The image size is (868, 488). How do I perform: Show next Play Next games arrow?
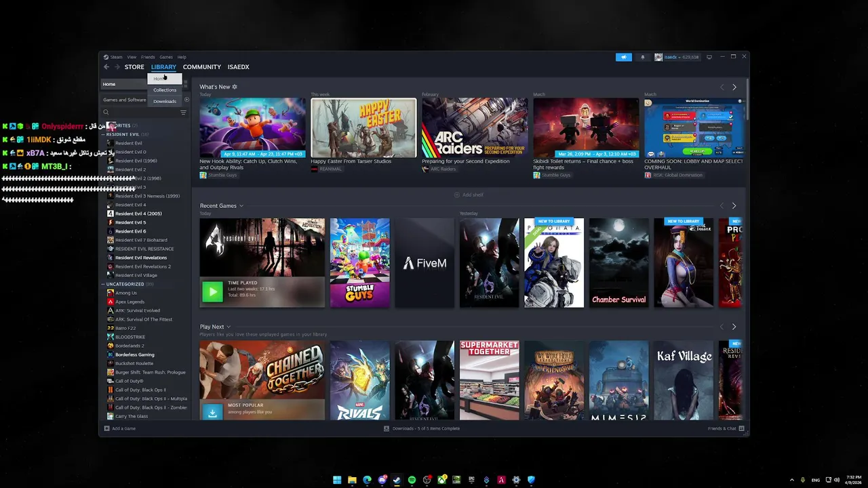[x=734, y=327]
